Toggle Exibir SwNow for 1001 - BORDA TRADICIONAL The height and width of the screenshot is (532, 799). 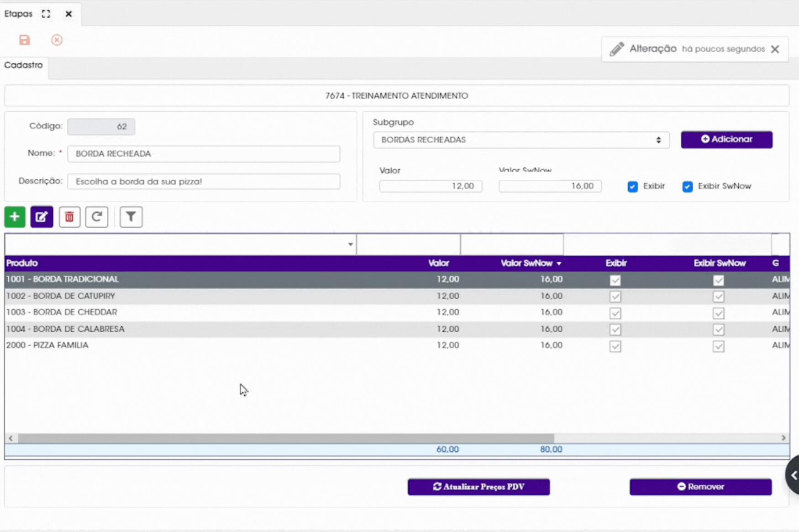coord(718,280)
